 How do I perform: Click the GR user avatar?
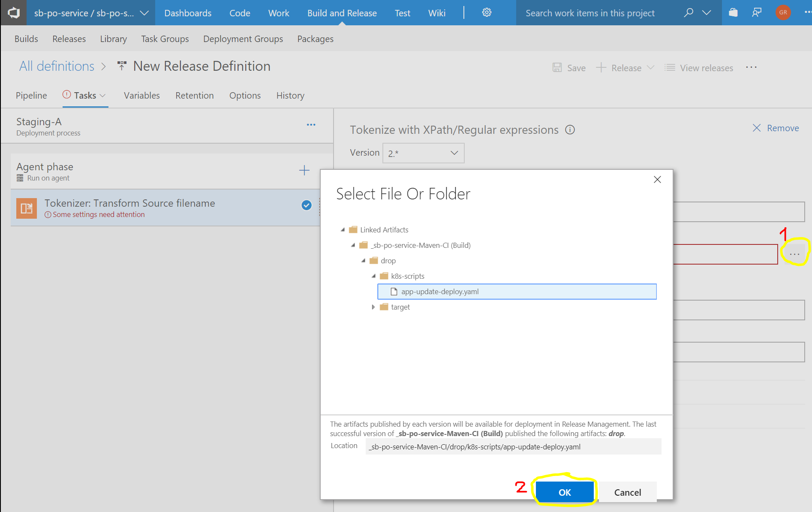[783, 12]
